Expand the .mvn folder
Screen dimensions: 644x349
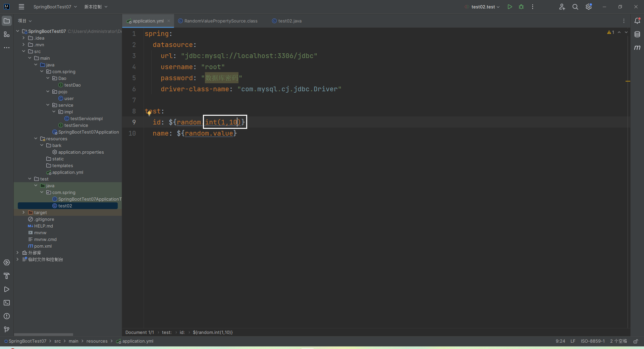(23, 45)
